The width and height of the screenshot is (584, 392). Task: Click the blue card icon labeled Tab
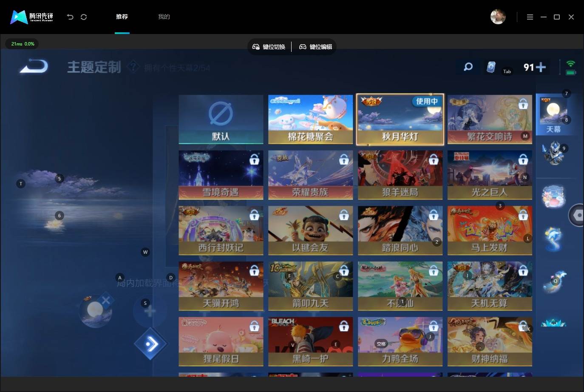click(491, 67)
